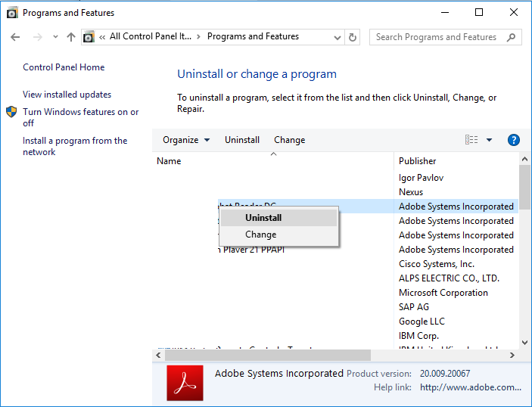Screen dimensions: 532x407
Task: Open the Organize dropdown menu
Action: [186, 140]
